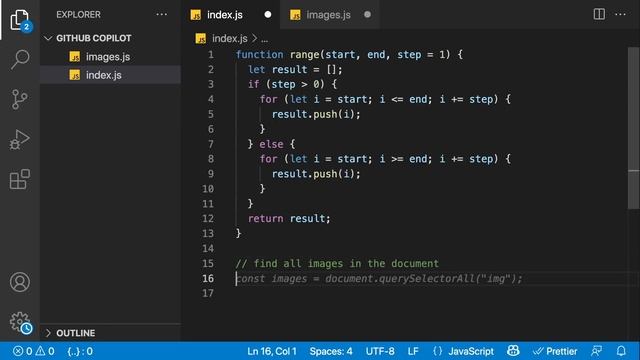Screen dimensions: 640x360
Task: Open the Run and Debug view
Action: pyautogui.click(x=19, y=140)
